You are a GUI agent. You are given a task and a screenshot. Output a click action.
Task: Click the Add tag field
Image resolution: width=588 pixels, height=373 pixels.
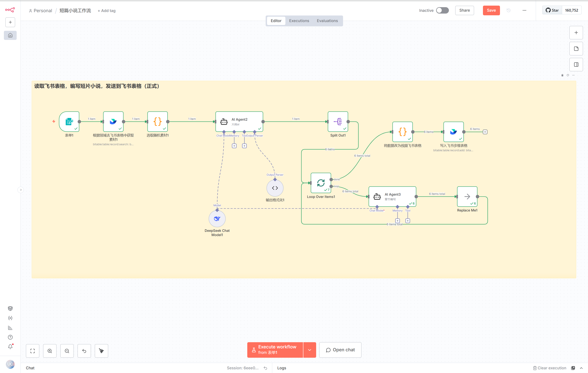tap(106, 10)
